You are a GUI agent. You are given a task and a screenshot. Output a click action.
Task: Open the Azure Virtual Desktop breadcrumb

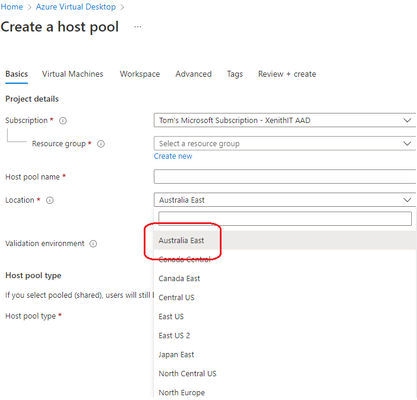[76, 7]
